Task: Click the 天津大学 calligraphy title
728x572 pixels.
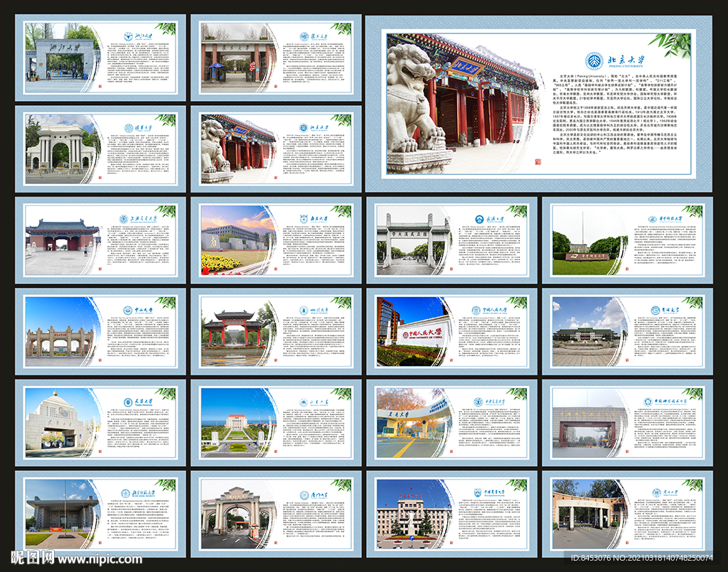Action: point(143,401)
